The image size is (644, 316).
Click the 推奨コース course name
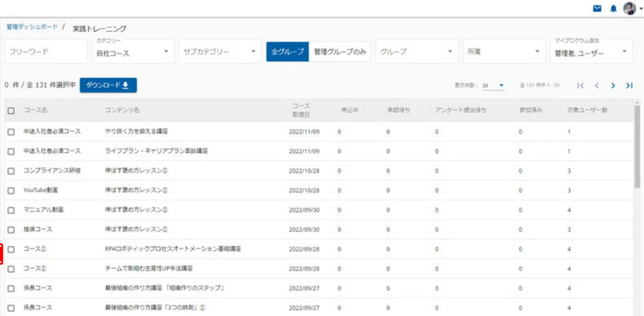coord(38,230)
